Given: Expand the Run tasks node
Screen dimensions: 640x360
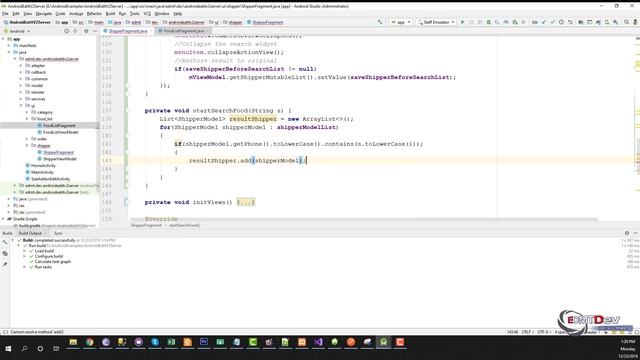Looking at the screenshot, I should point(24,267).
